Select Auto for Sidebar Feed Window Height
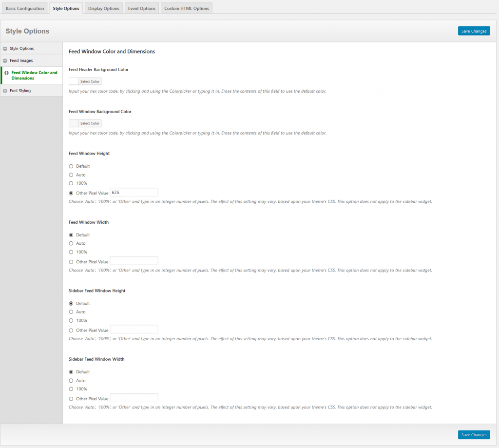499x448 pixels. coord(71,312)
